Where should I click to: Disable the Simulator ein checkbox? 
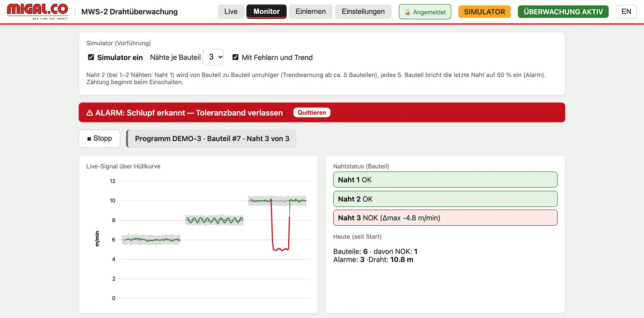tap(91, 57)
